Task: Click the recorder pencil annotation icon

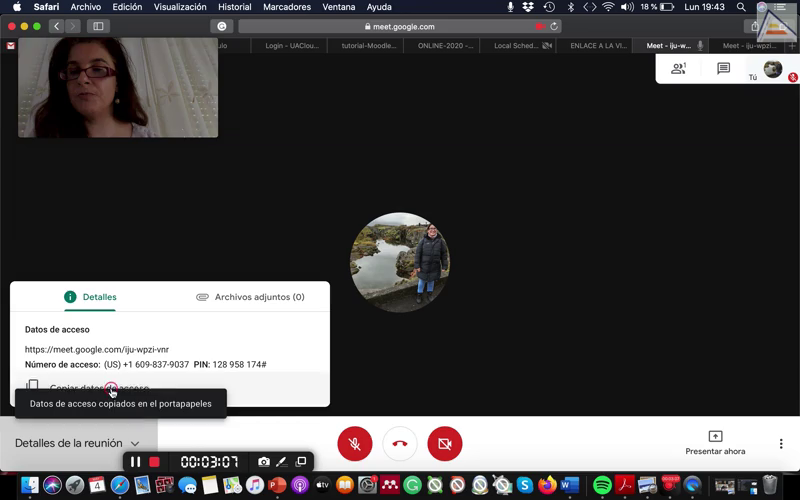Action: [x=282, y=462]
